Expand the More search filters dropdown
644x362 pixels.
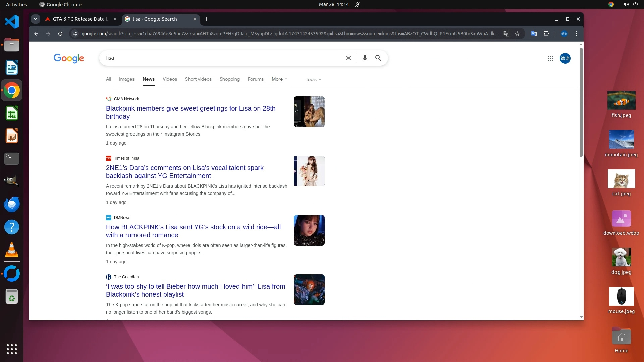[x=279, y=79]
